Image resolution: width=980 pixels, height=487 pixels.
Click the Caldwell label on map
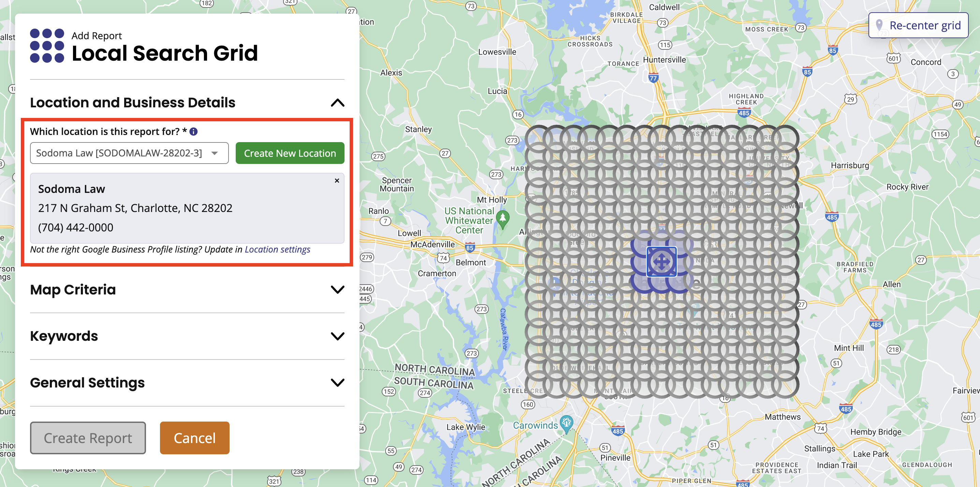(664, 7)
